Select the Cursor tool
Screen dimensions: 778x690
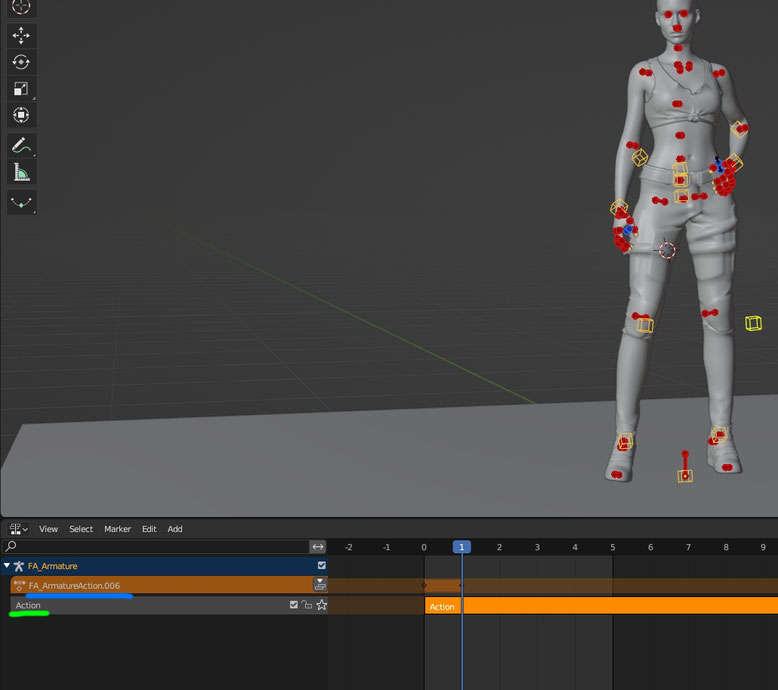(x=21, y=6)
